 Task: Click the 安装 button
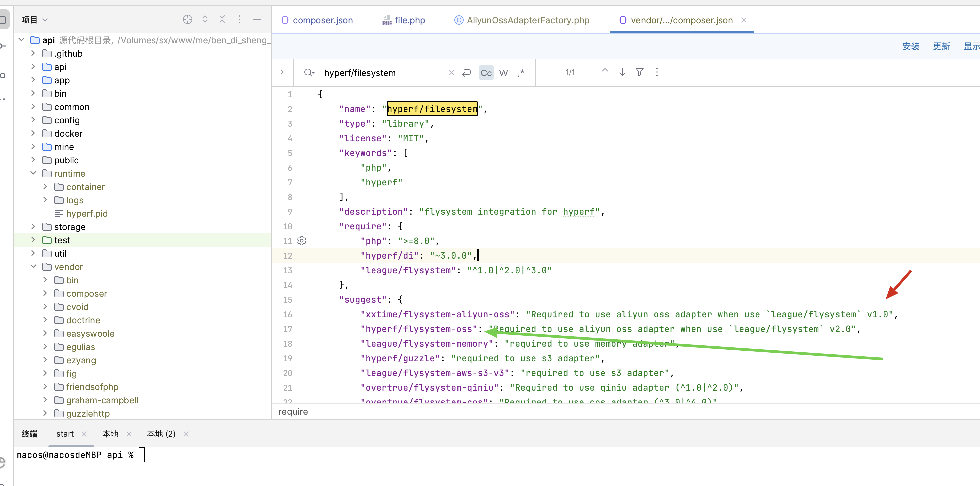(911, 46)
